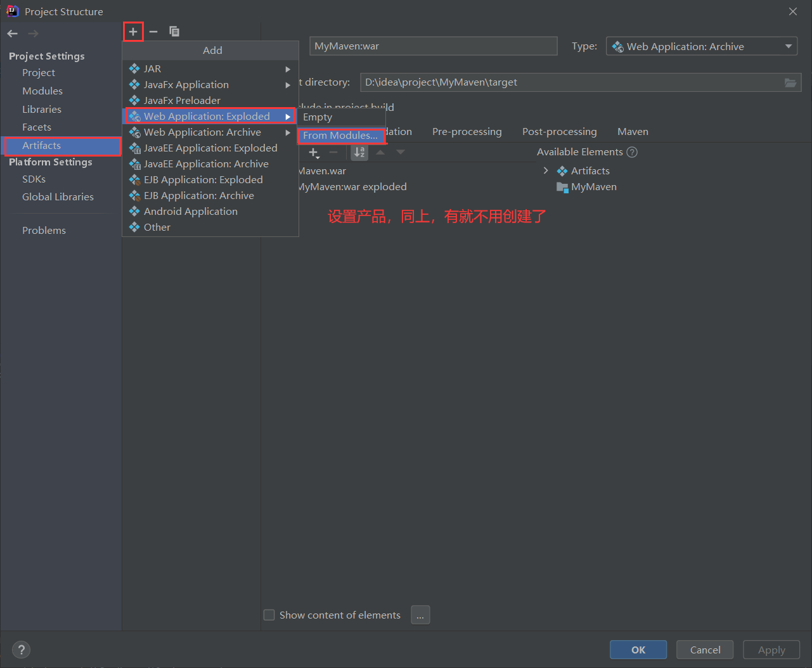
Task: Select Artifacts in the sidebar
Action: click(61, 146)
